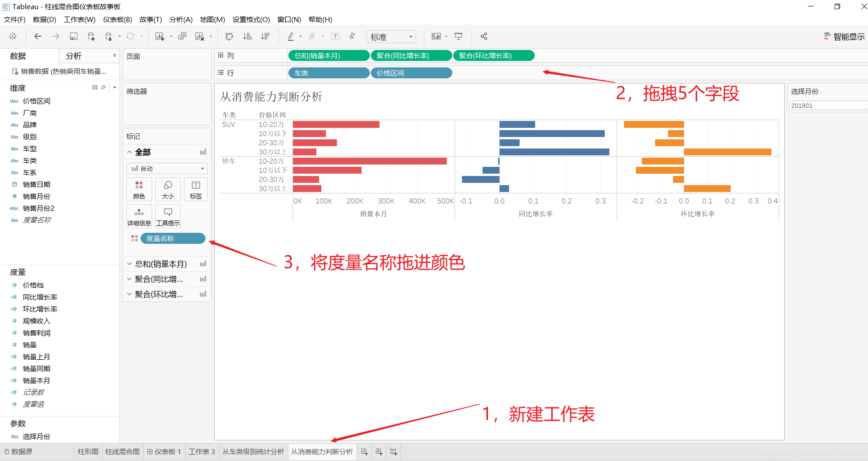Viewport: 868px width, 461px height.
Task: Create new worksheet toolbar icon
Action: pos(160,36)
